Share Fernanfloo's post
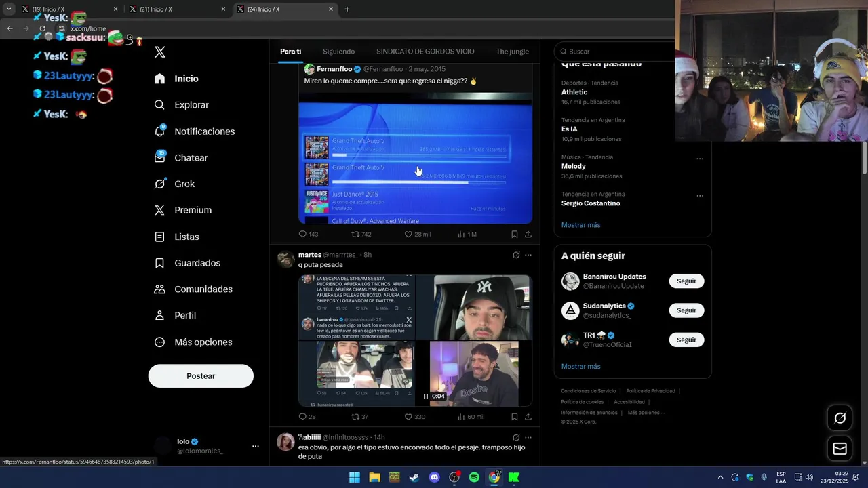 (x=528, y=235)
